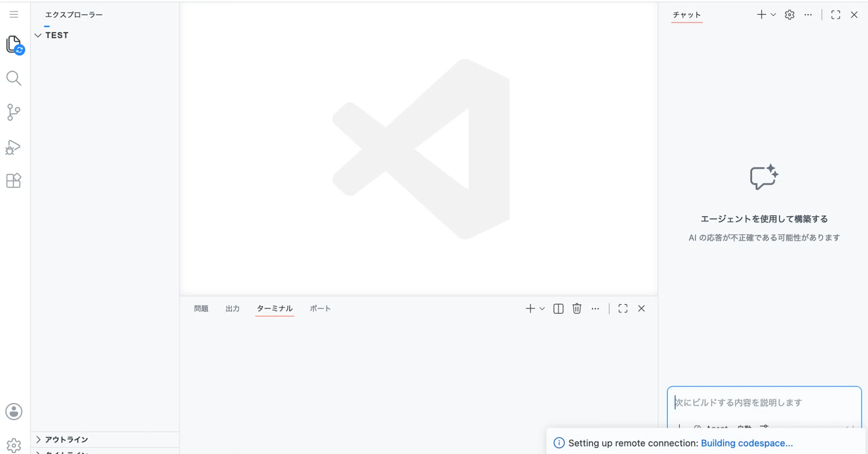The image size is (868, 454).
Task: Open the terminal launch profile dropdown
Action: [x=542, y=309]
